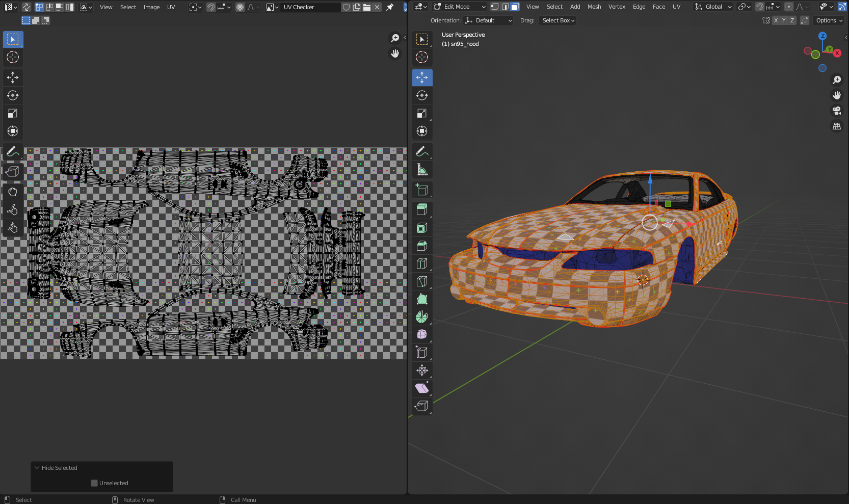Image resolution: width=849 pixels, height=504 pixels.
Task: Select the Knife tool in 3D viewport toolbar
Action: pos(422,281)
